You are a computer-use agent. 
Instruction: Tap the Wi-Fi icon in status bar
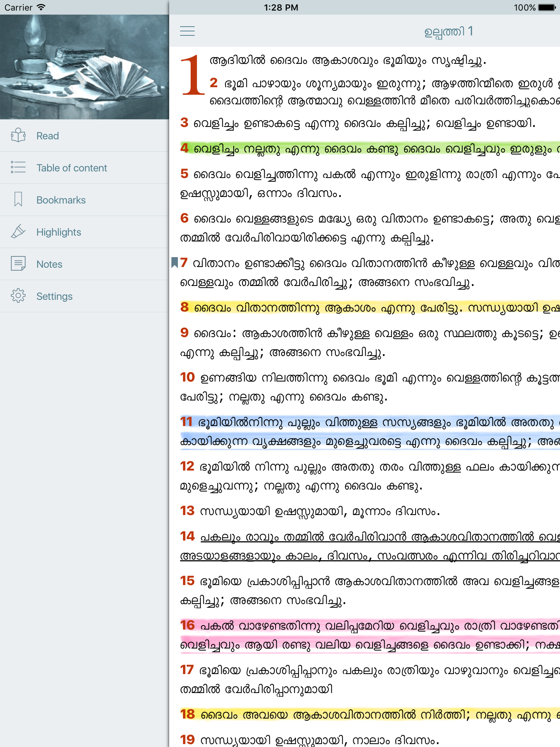click(41, 7)
